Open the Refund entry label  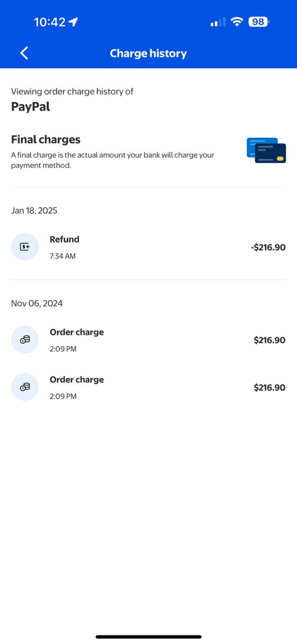[64, 239]
